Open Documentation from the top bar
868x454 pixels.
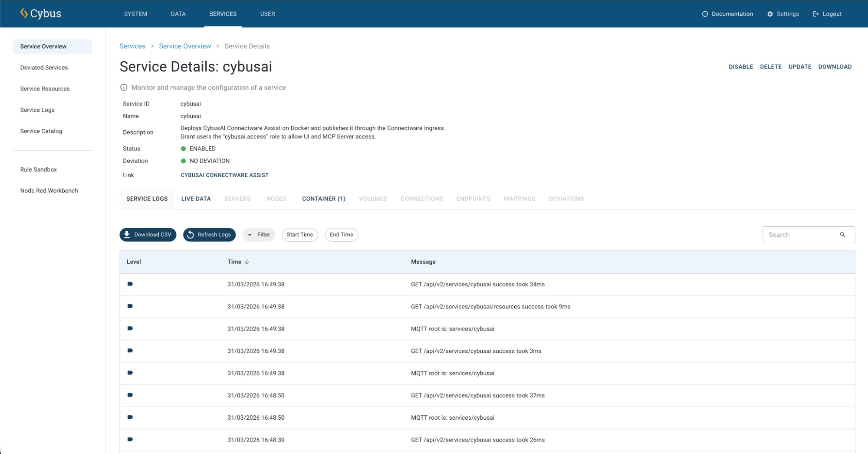tap(727, 14)
